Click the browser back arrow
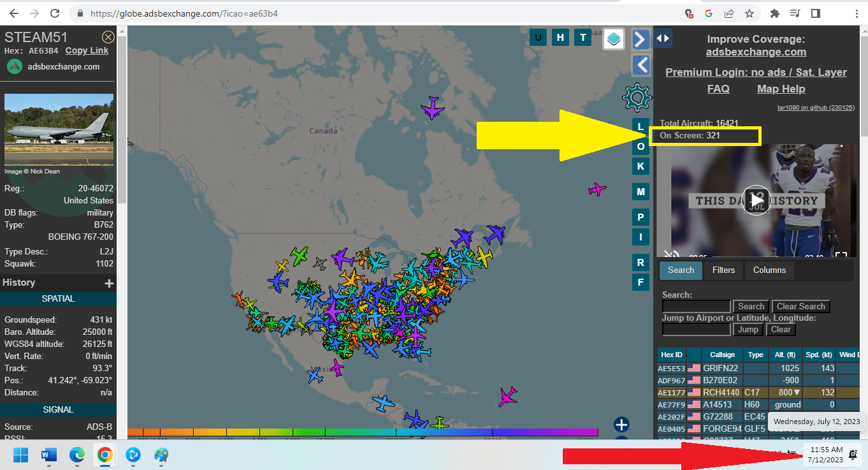 [x=13, y=13]
